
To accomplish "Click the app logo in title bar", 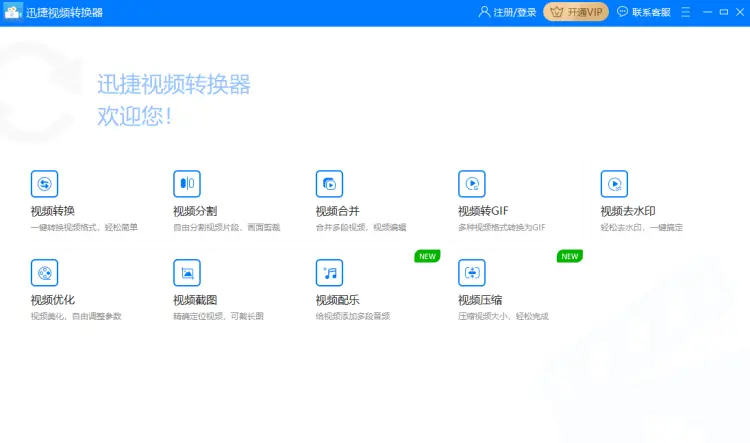I will click(x=12, y=12).
